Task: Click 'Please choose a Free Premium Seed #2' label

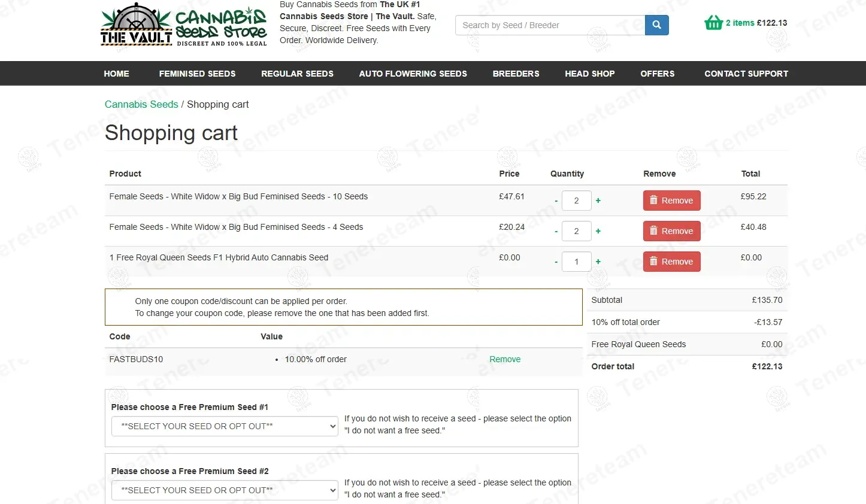Action: tap(190, 471)
